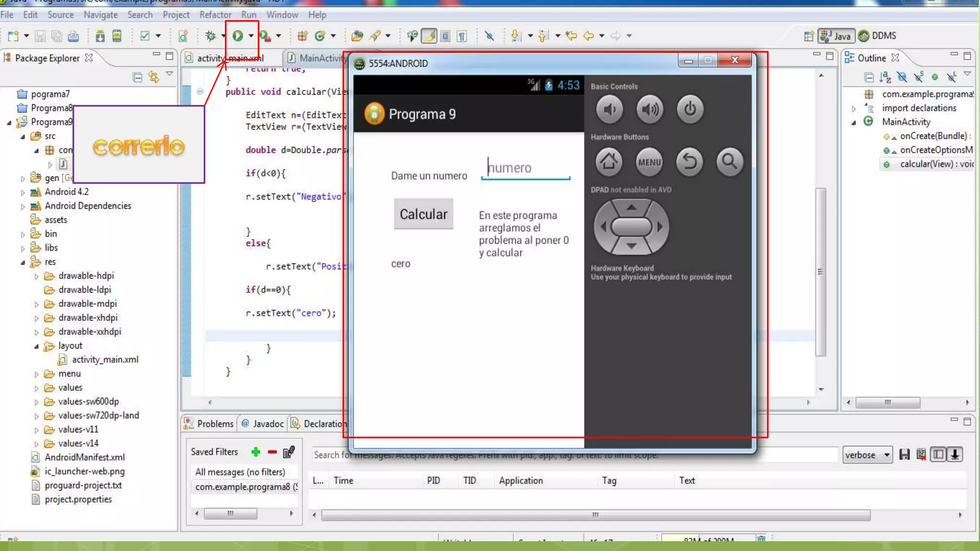Switch to the DDMS perspective
This screenshot has height=551, width=980.
point(878,36)
